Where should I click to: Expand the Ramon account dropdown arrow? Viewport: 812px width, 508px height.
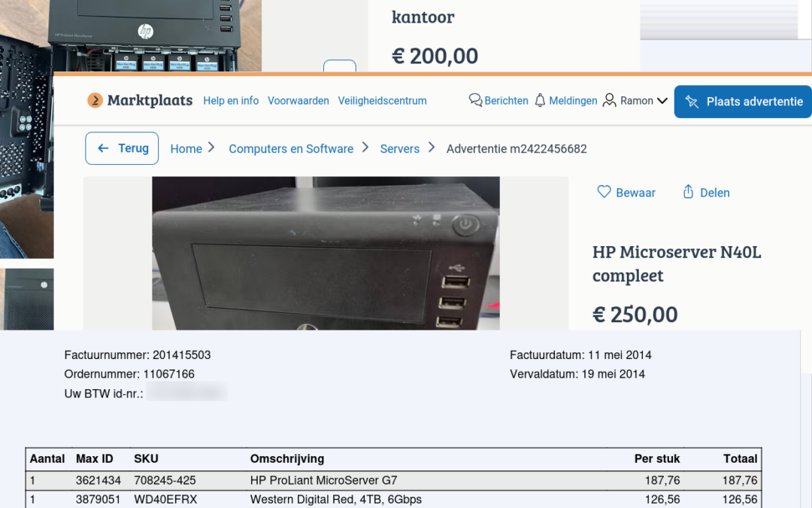tap(662, 101)
